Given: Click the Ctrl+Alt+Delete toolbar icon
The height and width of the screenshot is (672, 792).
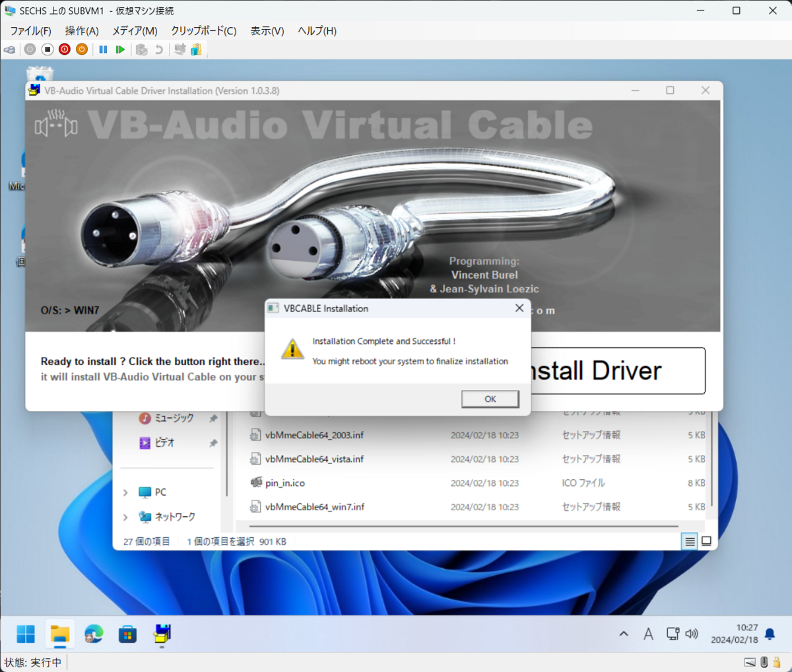Looking at the screenshot, I should [10, 50].
